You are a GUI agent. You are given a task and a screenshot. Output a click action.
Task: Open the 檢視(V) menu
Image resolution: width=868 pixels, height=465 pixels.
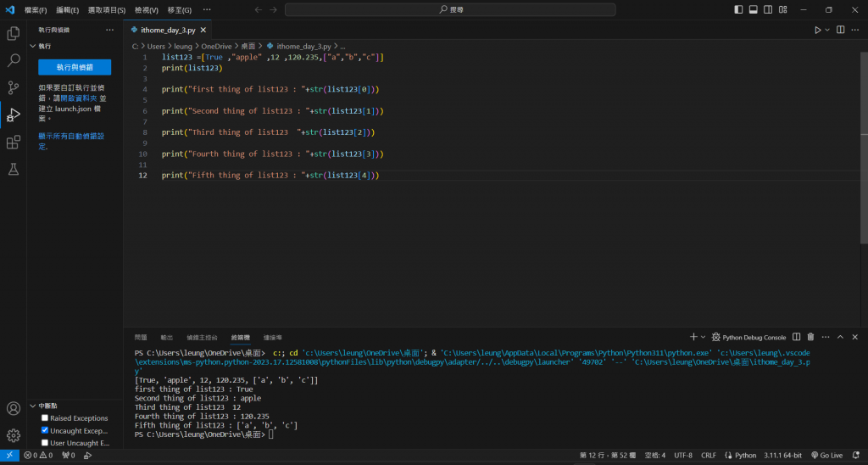[146, 10]
